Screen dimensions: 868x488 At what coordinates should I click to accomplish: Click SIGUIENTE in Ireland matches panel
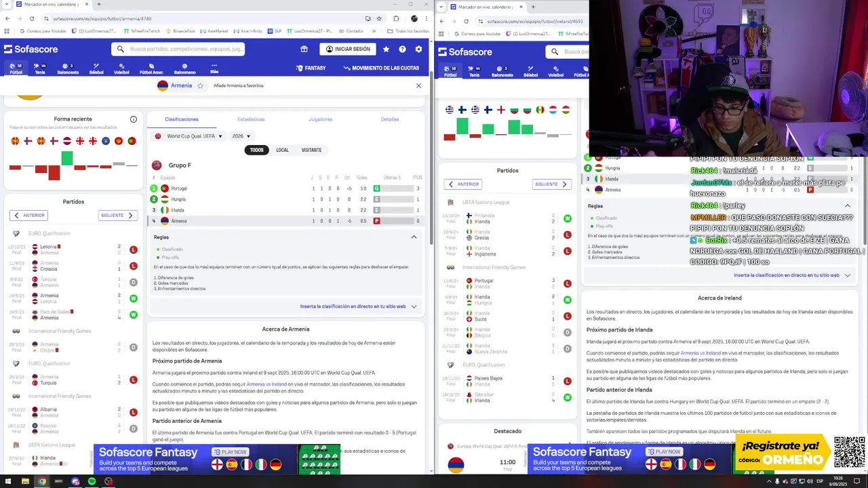(x=551, y=184)
